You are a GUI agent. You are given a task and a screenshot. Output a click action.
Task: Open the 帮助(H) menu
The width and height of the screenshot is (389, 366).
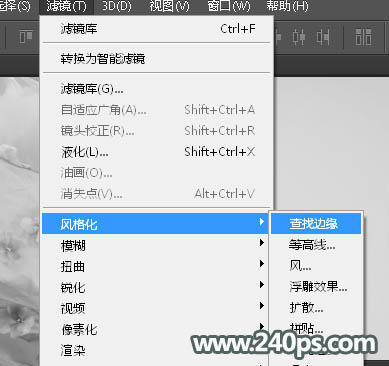point(287,6)
